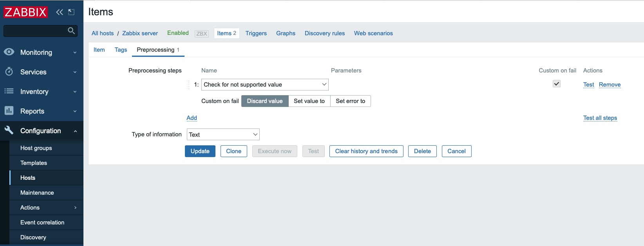Click the ZBX availability badge
644x246 pixels.
pyautogui.click(x=202, y=34)
